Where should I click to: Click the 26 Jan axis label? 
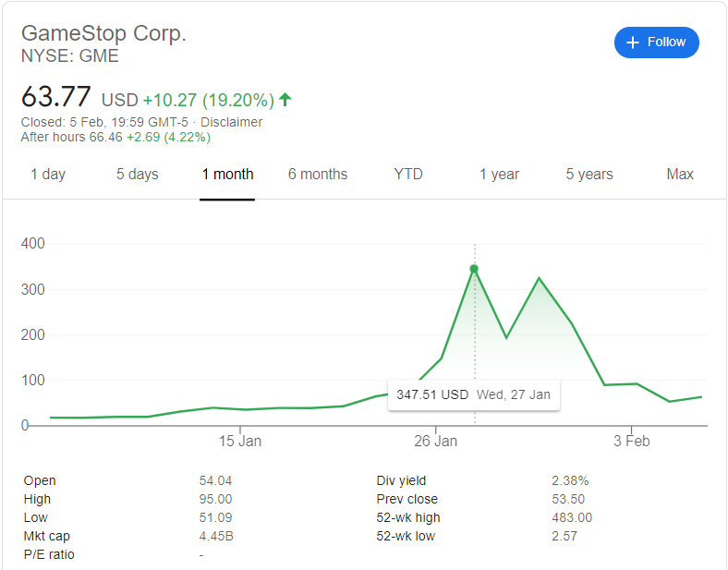click(436, 441)
